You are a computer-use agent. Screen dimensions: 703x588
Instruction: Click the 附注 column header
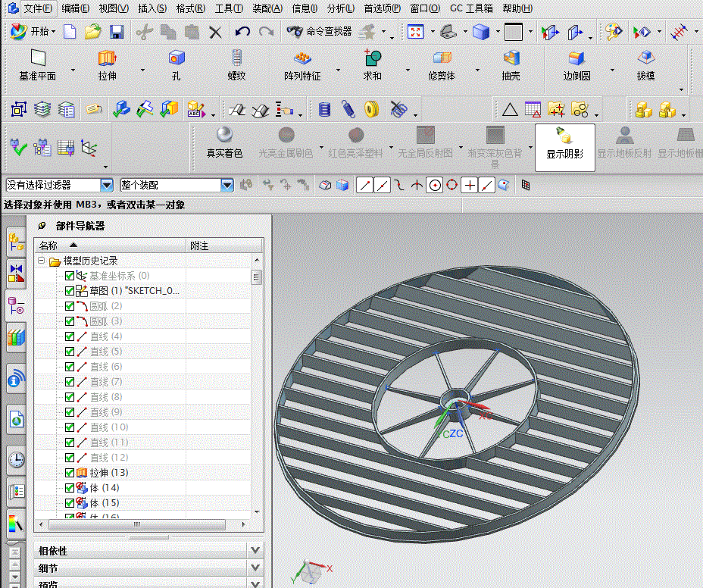tap(224, 246)
